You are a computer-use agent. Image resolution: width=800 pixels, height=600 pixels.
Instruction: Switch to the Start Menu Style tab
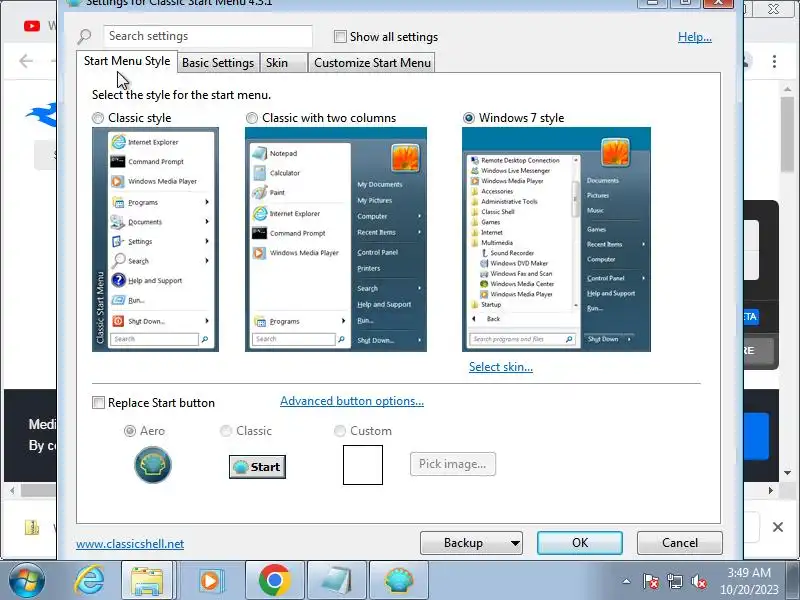click(127, 61)
